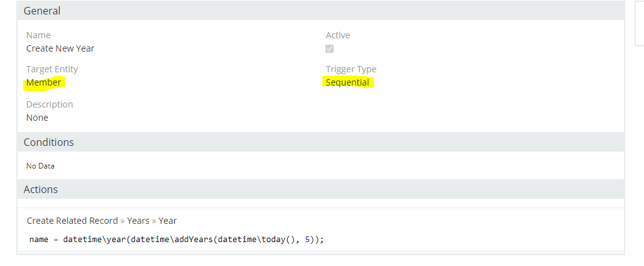Click the Conditions panel header
The width and height of the screenshot is (644, 266).
point(49,142)
